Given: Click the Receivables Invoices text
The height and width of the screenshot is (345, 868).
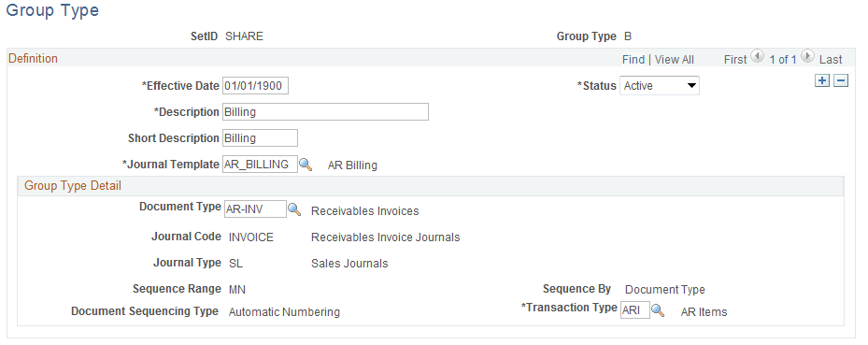Looking at the screenshot, I should pyautogui.click(x=364, y=211).
